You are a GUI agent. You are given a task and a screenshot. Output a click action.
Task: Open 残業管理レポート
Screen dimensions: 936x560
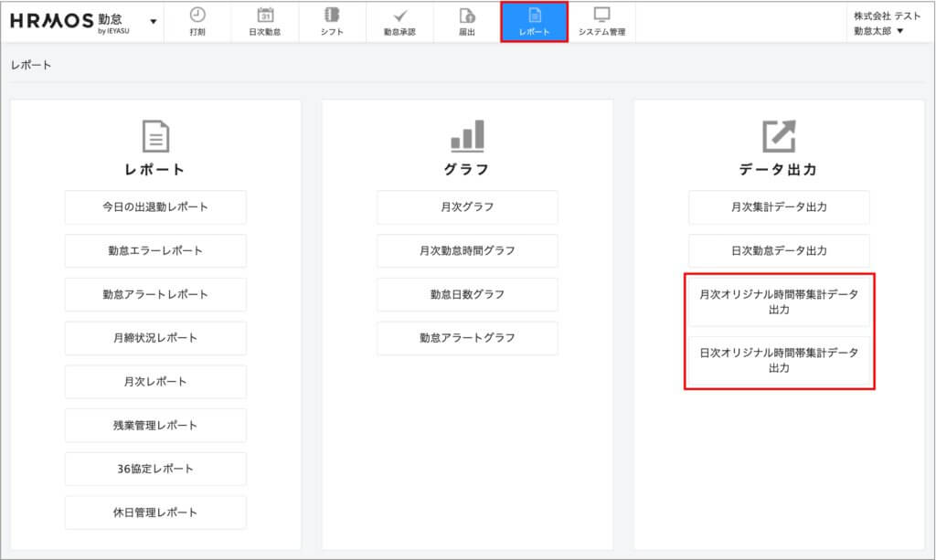point(155,425)
